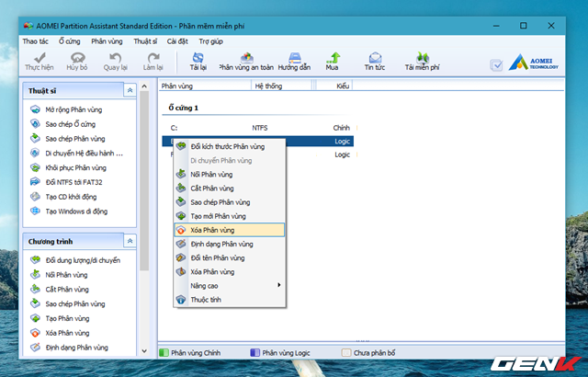Open the Hướng dẫn guide icon
The height and width of the screenshot is (377, 588).
294,62
